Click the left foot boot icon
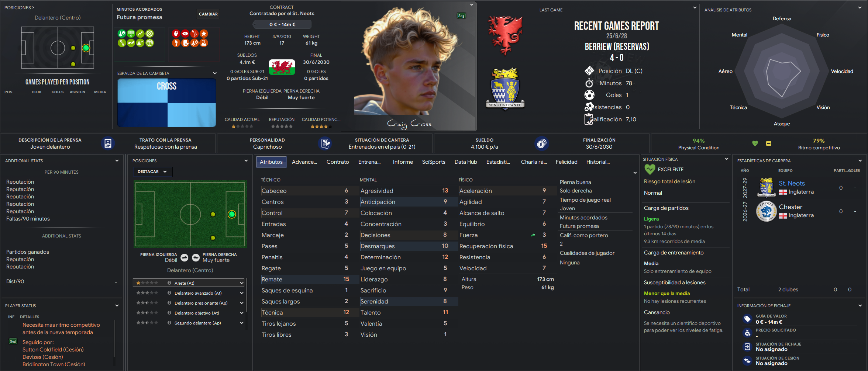The width and height of the screenshot is (868, 371). pos(185,258)
